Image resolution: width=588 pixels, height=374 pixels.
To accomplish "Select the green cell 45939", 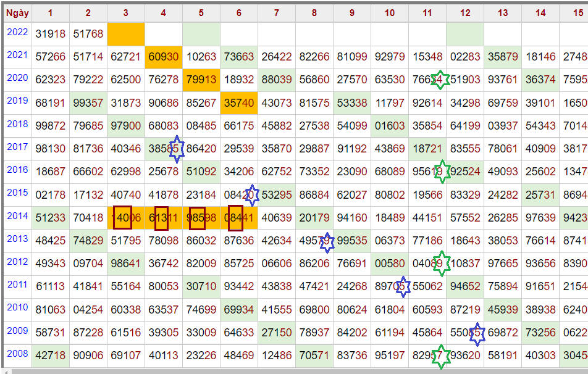I will (503, 310).
